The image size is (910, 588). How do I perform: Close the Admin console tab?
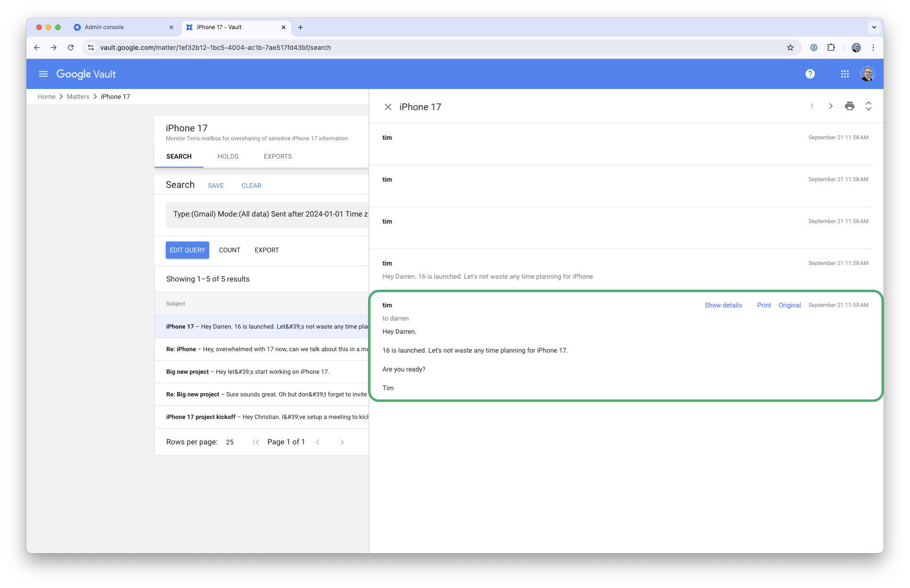pyautogui.click(x=171, y=27)
